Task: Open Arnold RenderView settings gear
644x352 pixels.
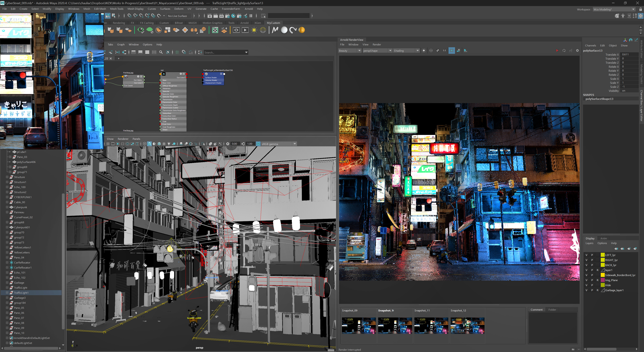Action: 577,50
